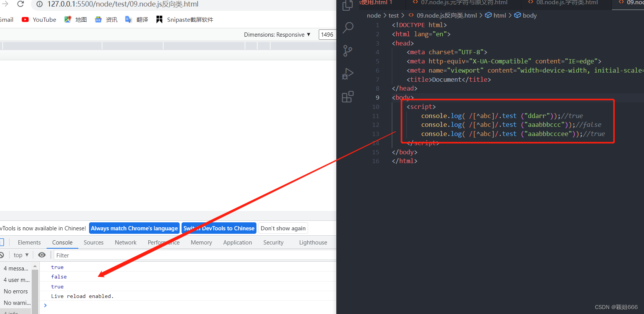Click Always match Chrome's language button

(x=134, y=228)
